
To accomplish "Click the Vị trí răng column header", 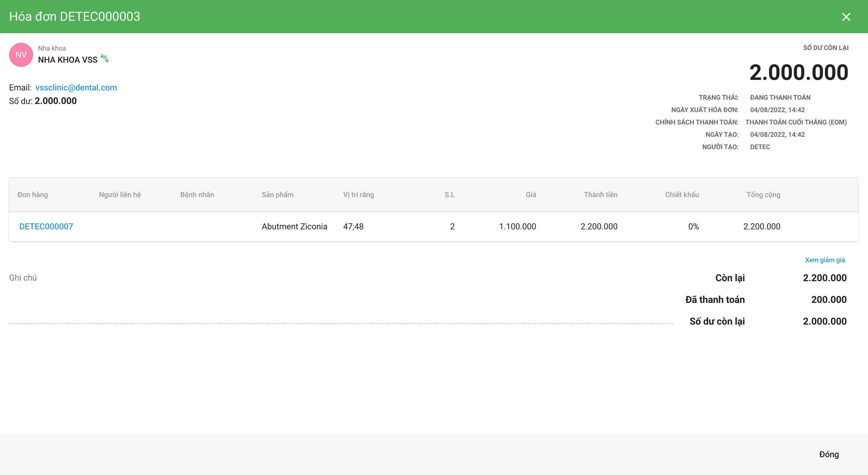I will (x=359, y=195).
